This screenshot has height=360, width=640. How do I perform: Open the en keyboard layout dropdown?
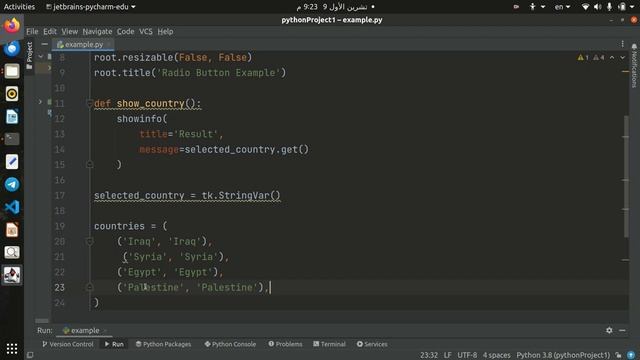point(562,7)
